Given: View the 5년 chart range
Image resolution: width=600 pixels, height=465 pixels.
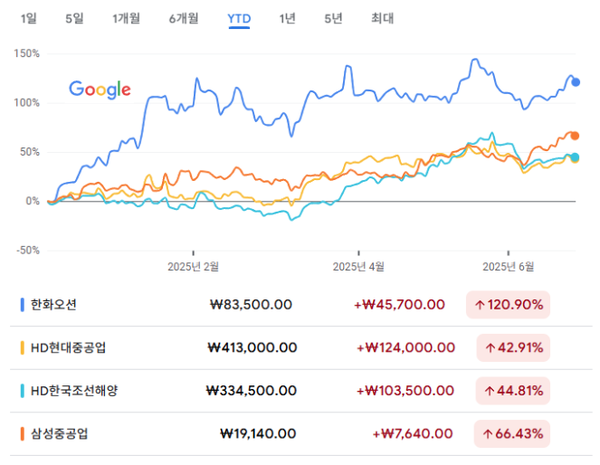Looking at the screenshot, I should click(x=333, y=18).
